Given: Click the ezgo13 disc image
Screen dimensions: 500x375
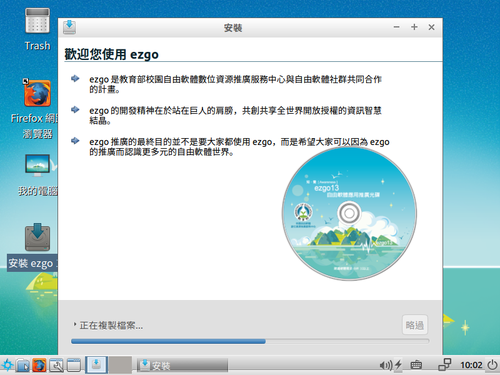Looking at the screenshot, I should tap(349, 213).
